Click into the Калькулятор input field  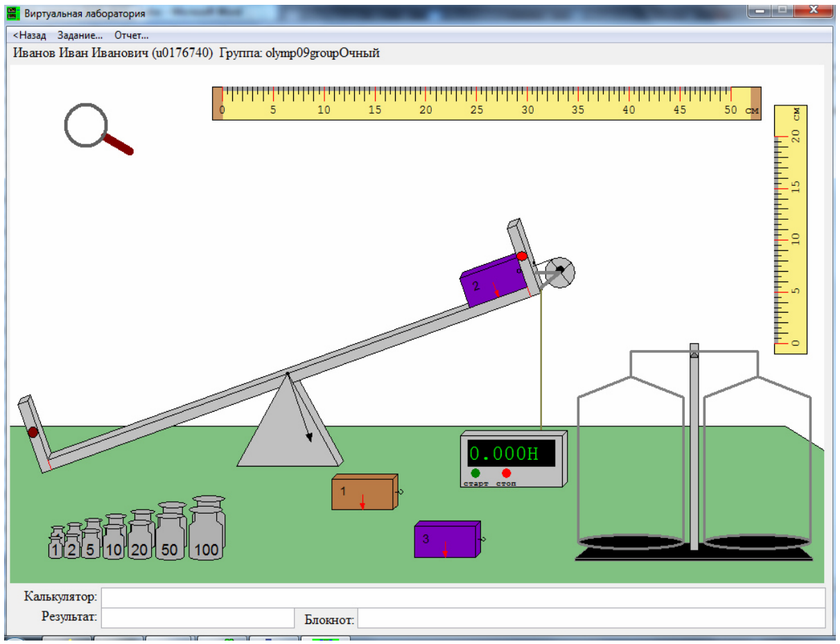(463, 597)
